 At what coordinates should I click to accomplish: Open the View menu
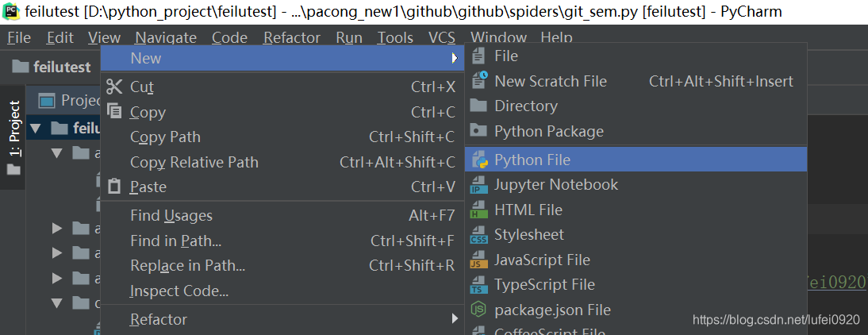point(104,37)
